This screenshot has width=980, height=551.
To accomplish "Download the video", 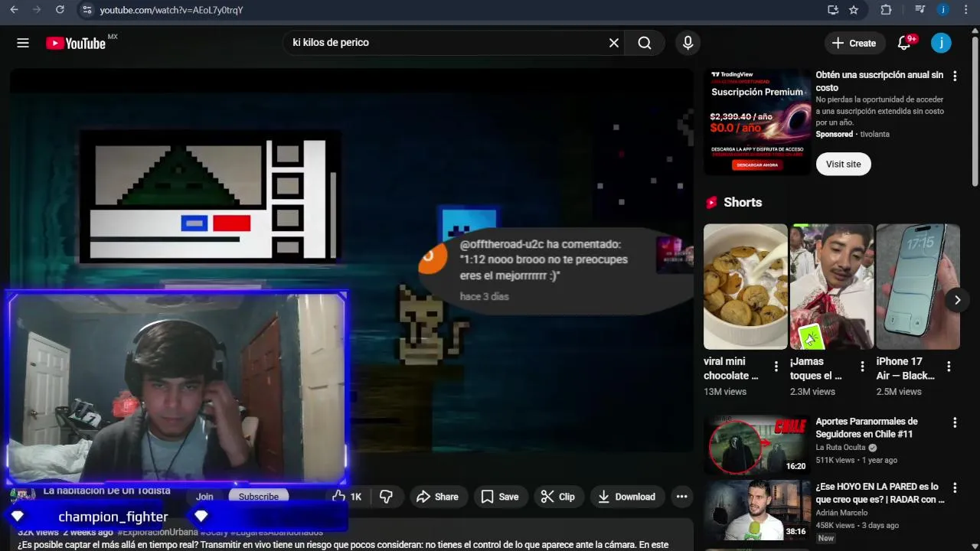I will (x=626, y=497).
